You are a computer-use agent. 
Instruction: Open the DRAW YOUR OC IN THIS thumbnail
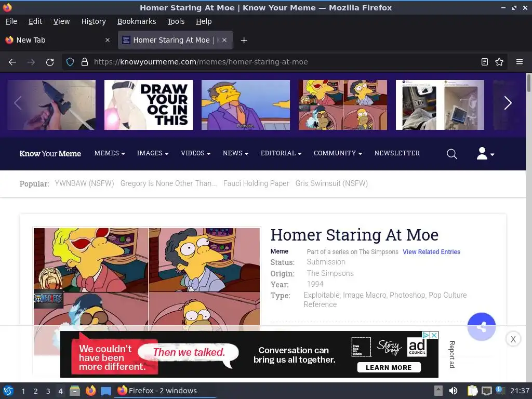(x=148, y=105)
